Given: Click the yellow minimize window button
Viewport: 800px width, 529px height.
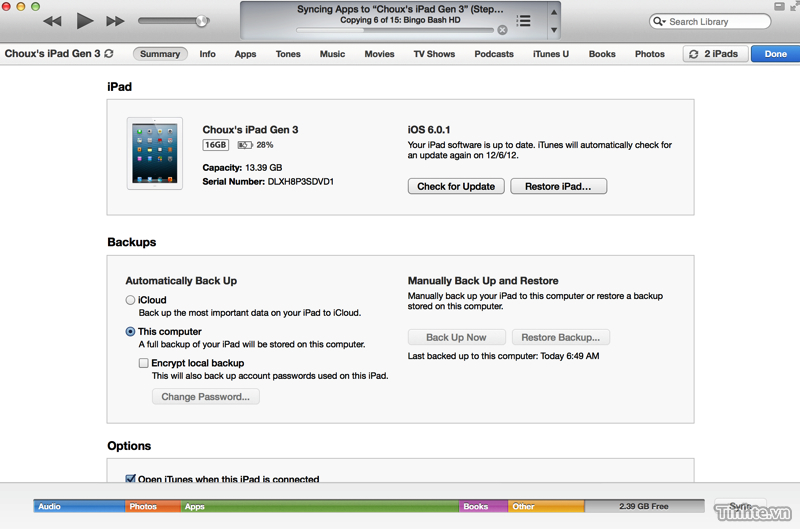Looking at the screenshot, I should pos(21,6).
